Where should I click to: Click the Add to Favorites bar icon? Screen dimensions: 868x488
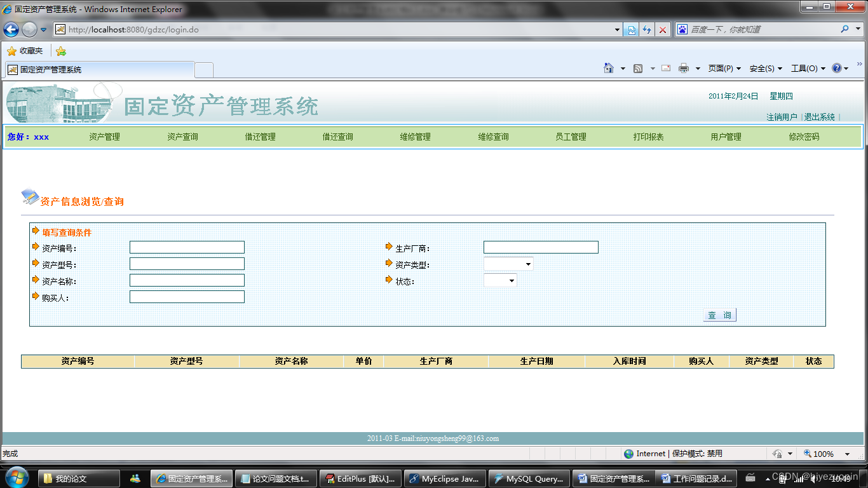(x=61, y=51)
